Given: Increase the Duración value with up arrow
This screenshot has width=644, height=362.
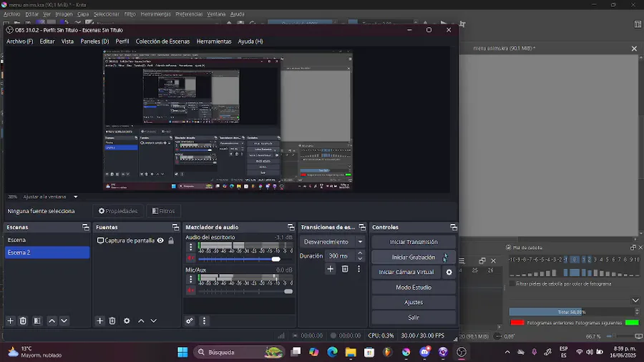Looking at the screenshot, I should click(x=360, y=253).
